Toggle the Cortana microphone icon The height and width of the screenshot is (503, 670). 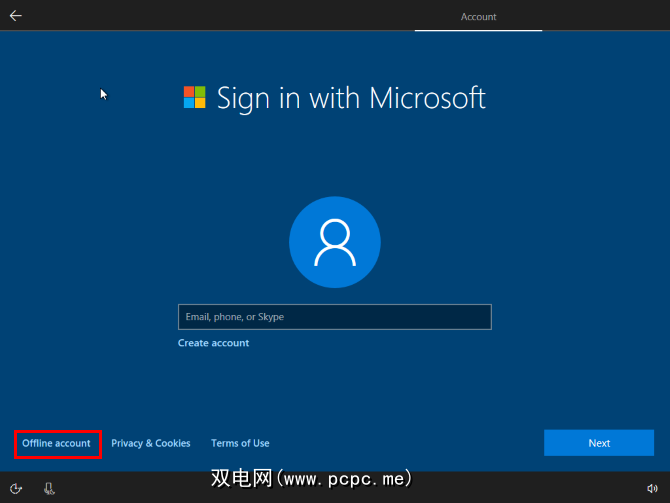point(49,488)
